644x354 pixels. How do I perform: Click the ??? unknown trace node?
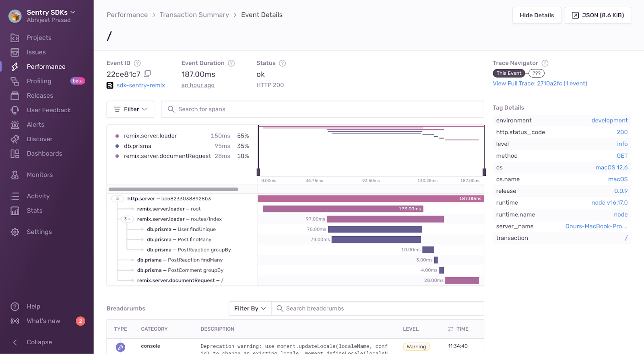537,73
